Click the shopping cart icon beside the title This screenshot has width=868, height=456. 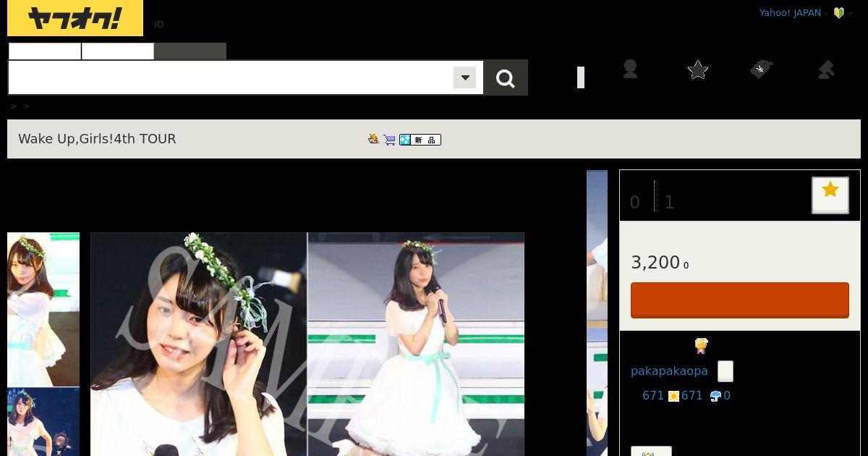tap(390, 139)
